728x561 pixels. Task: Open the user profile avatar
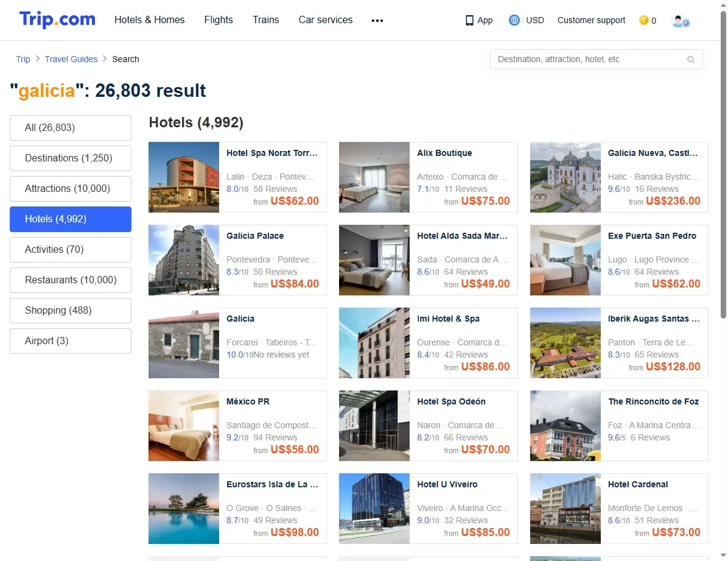point(681,21)
